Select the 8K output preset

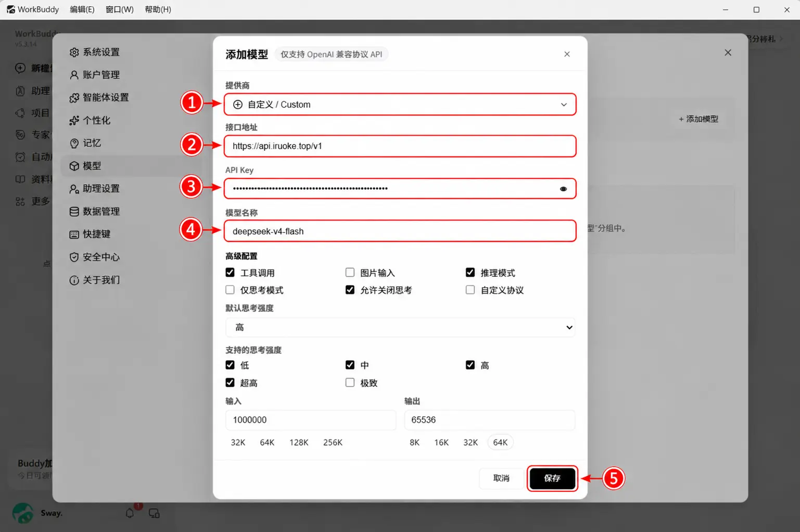(x=414, y=443)
